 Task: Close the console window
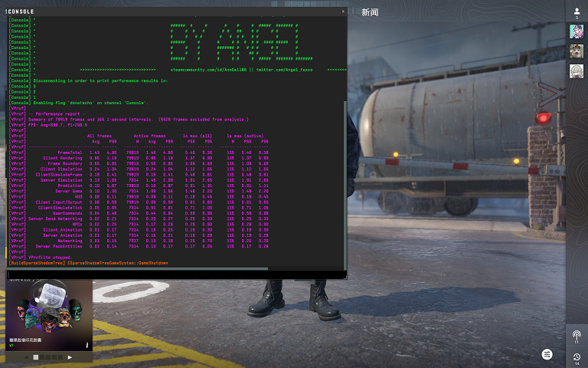[343, 11]
